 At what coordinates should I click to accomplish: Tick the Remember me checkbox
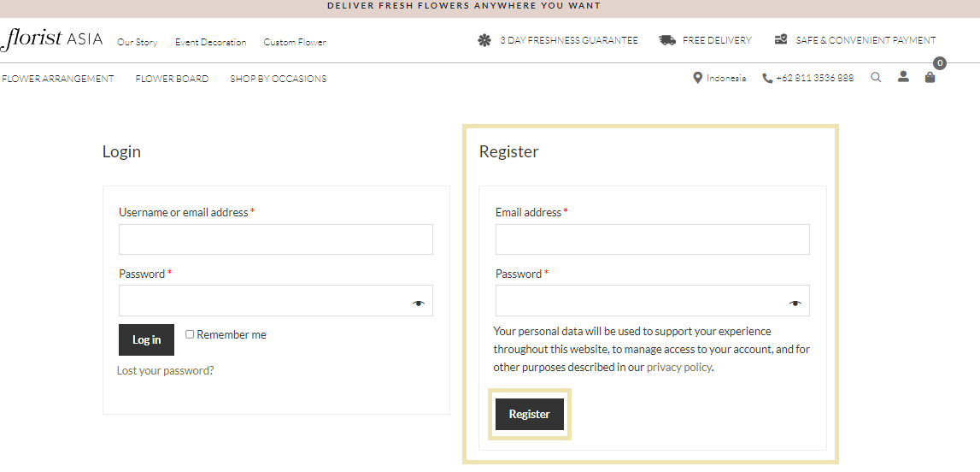pos(190,334)
